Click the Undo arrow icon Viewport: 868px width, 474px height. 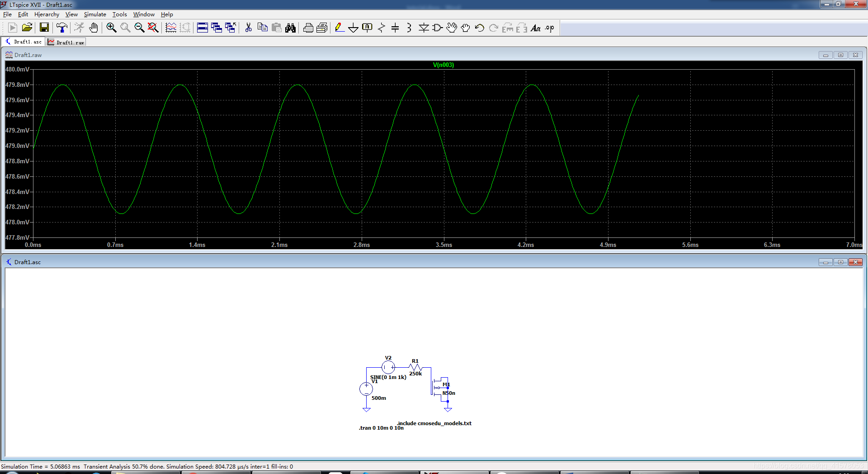pos(479,28)
